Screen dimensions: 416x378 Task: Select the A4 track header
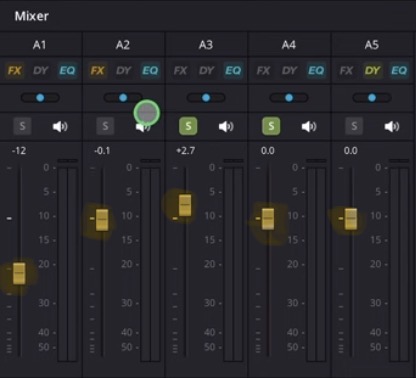click(x=289, y=45)
